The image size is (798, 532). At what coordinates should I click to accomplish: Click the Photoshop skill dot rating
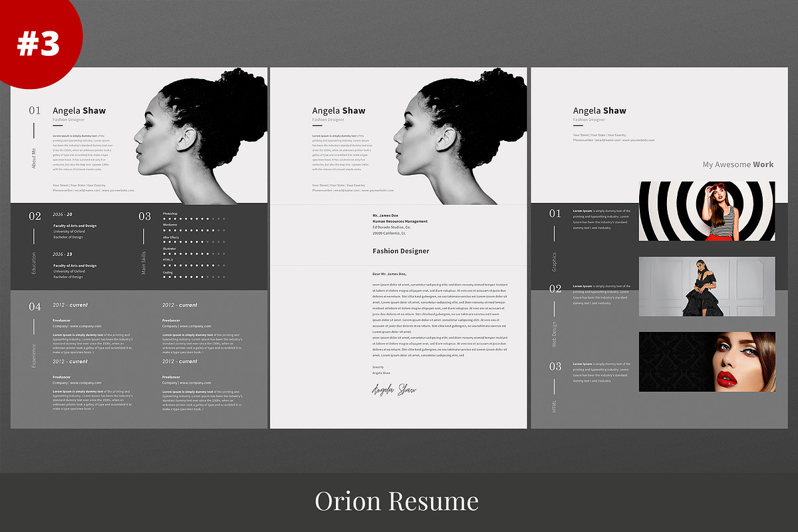(194, 219)
